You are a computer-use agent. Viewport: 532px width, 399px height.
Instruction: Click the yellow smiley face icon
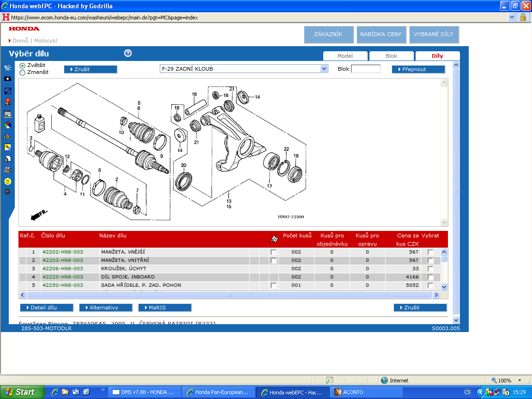[x=7, y=181]
